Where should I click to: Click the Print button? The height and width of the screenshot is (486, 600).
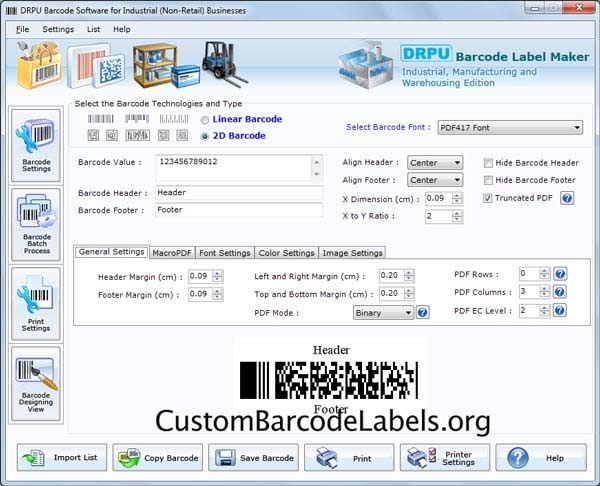pyautogui.click(x=349, y=457)
